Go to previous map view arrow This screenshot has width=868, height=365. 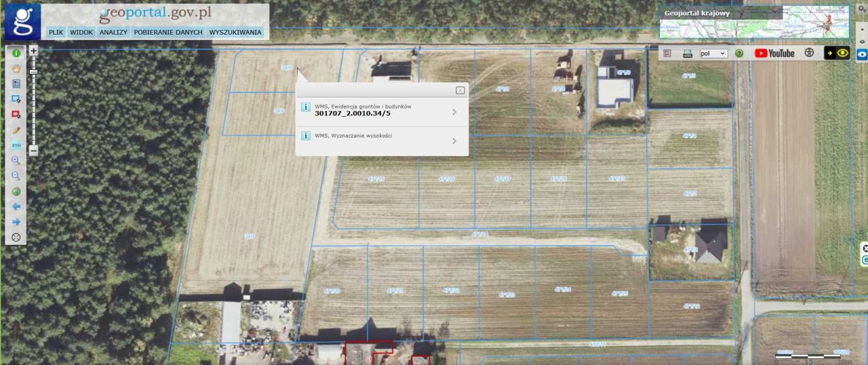[16, 206]
